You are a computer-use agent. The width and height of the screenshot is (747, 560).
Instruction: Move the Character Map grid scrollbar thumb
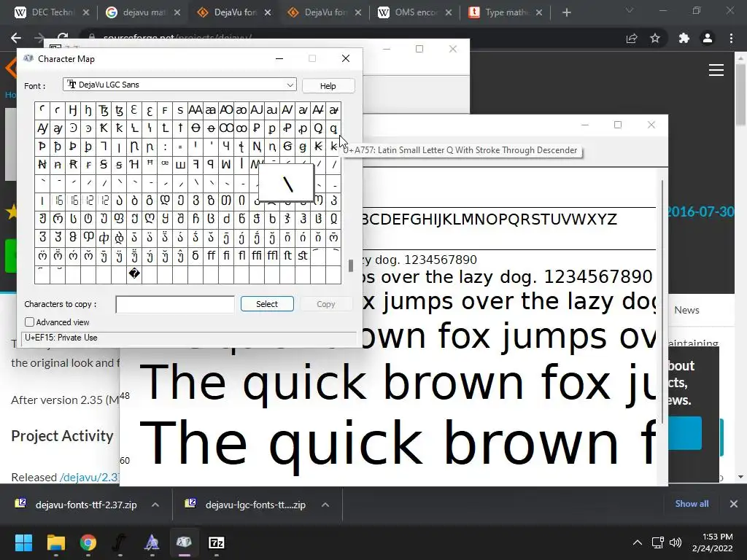(351, 265)
